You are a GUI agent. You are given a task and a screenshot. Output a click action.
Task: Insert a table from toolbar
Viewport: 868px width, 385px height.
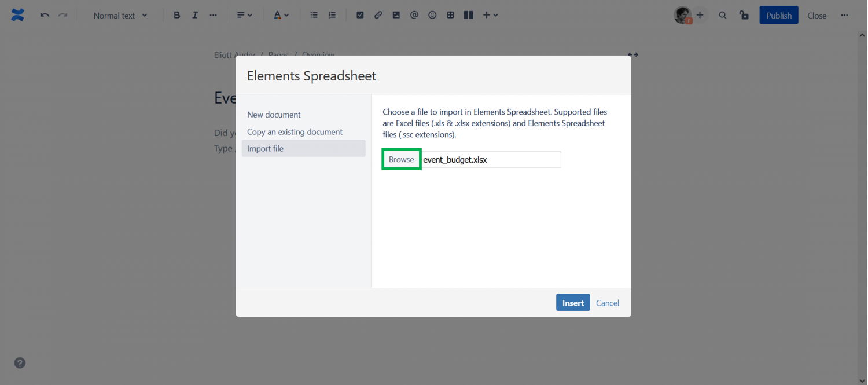tap(450, 16)
